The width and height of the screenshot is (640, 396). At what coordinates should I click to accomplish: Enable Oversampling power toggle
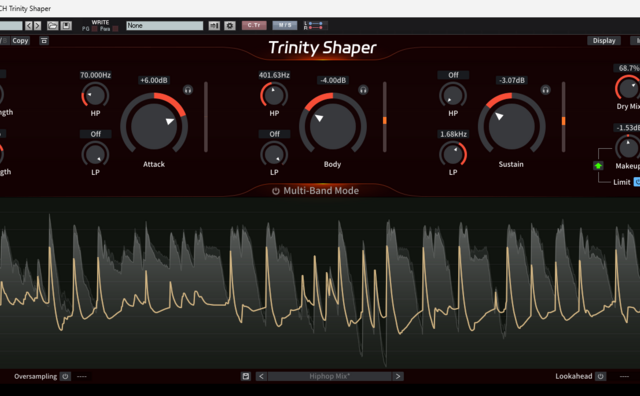coord(65,376)
